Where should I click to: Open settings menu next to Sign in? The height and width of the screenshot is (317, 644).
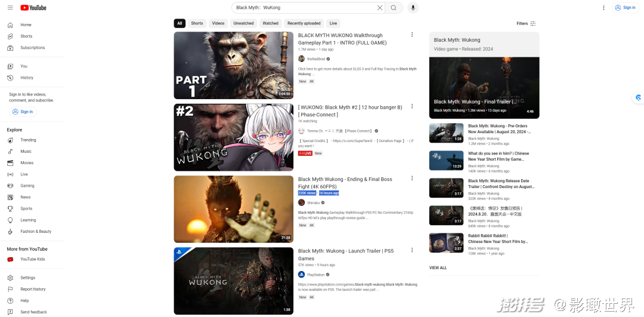(603, 8)
